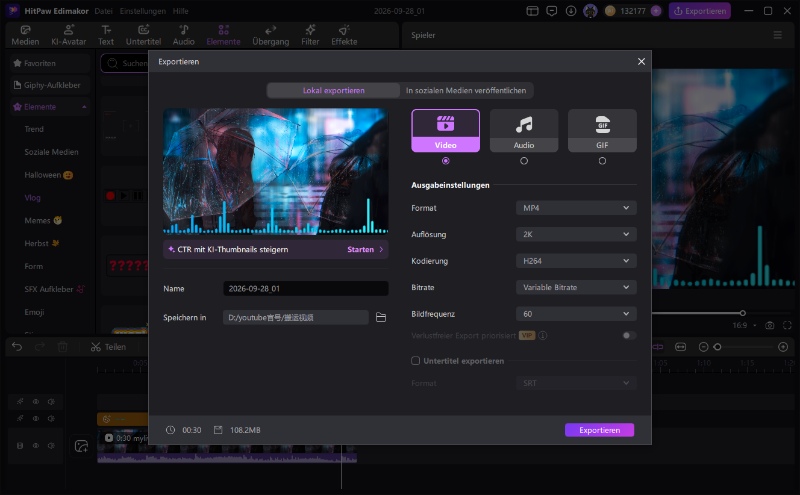
Task: Click Starten for KI-Thumbnails
Action: (x=365, y=250)
